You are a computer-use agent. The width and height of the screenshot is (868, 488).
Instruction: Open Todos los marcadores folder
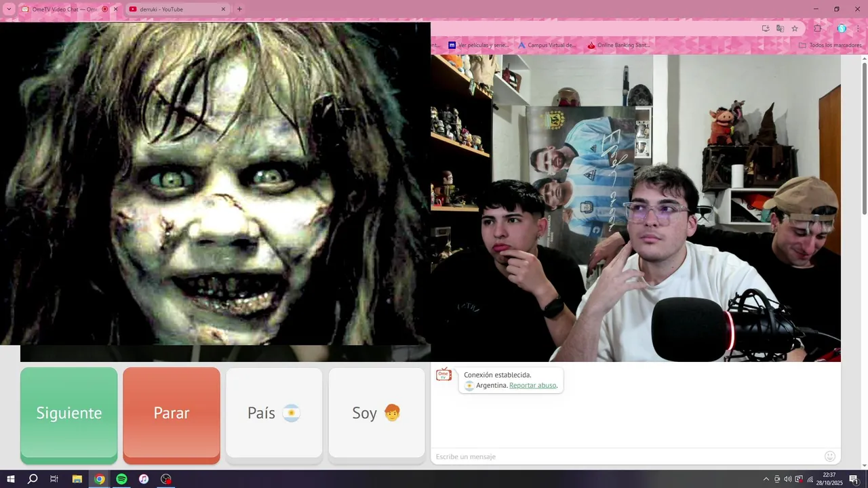point(830,45)
